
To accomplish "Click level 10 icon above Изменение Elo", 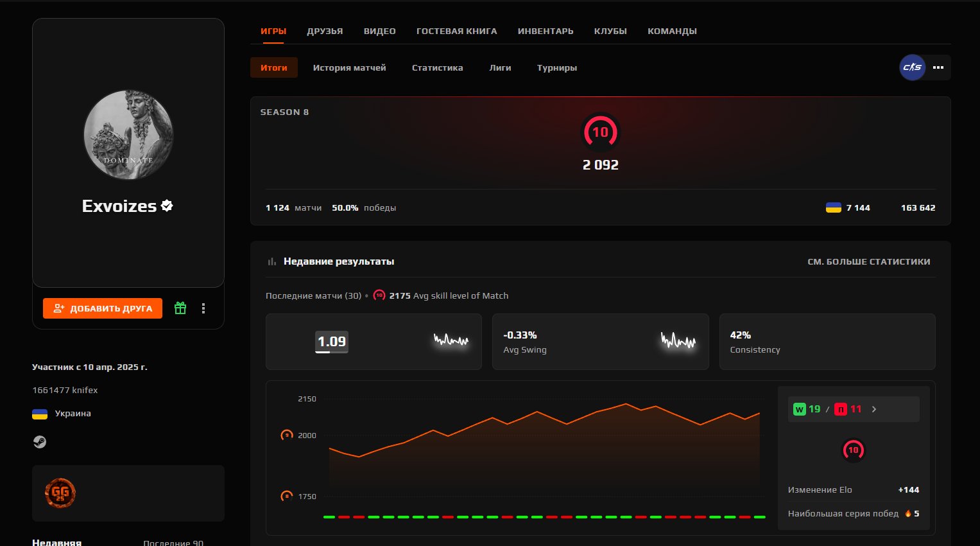I will (853, 450).
